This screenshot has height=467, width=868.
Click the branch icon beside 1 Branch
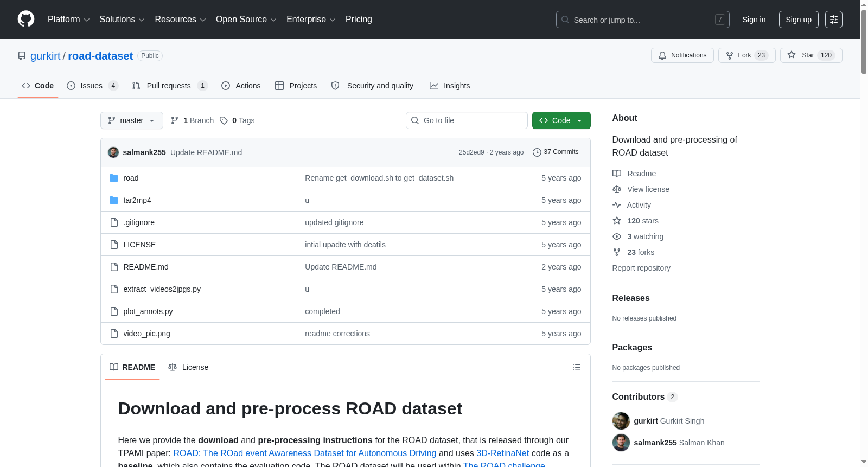tap(175, 120)
